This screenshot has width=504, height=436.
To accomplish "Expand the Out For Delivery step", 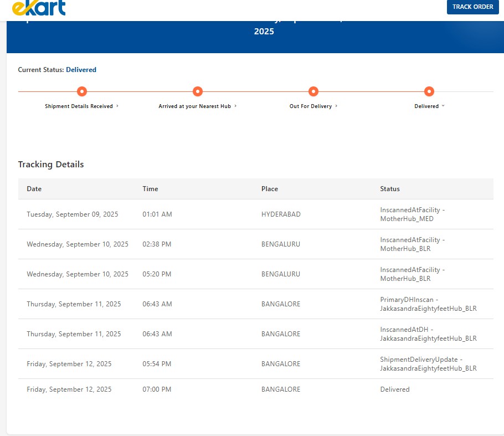I will click(313, 106).
